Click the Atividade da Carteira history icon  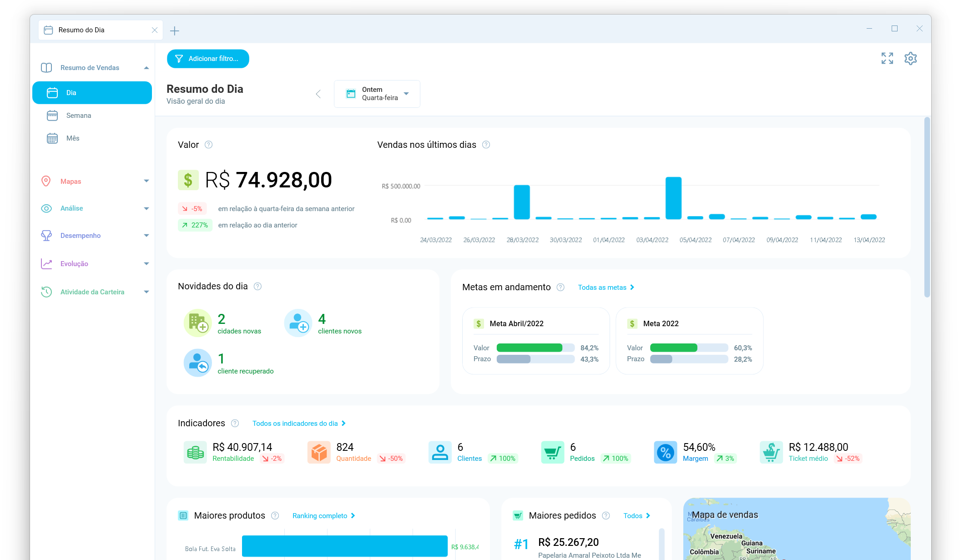pos(46,292)
